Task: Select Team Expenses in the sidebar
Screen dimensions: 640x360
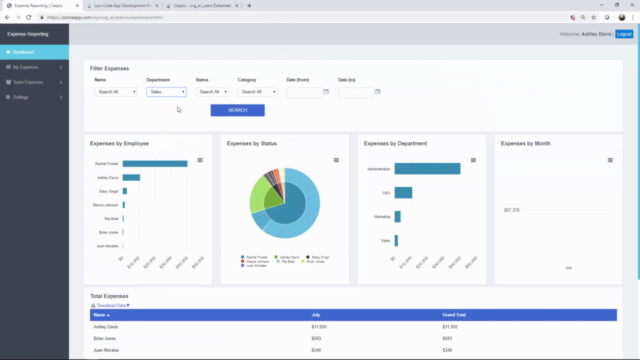Action: click(x=34, y=82)
